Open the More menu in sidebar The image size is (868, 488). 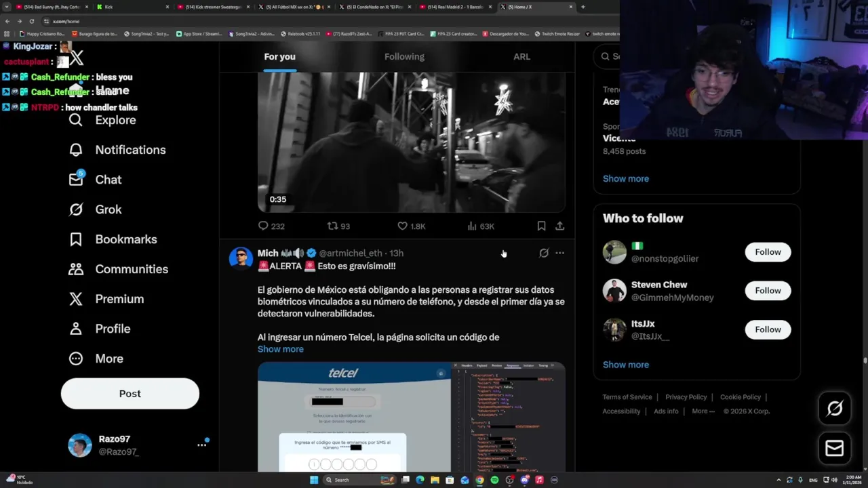tap(96, 359)
